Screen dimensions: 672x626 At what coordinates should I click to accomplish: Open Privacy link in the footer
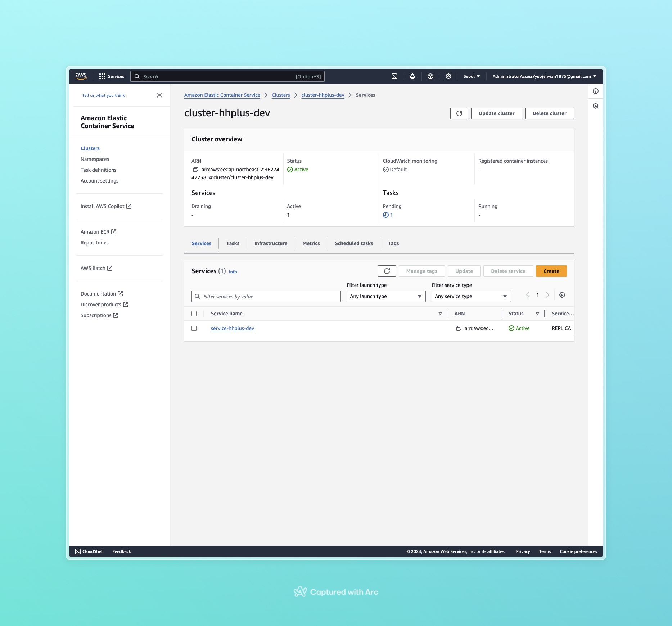[x=523, y=551]
